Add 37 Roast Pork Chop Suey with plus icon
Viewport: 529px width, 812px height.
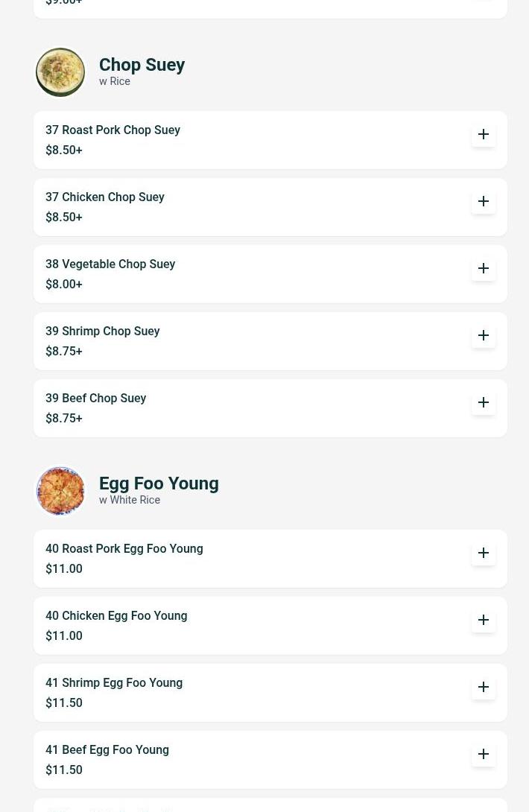(483, 134)
